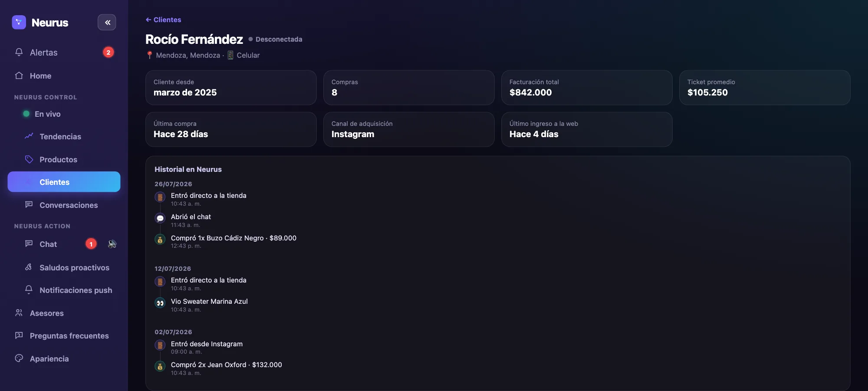This screenshot has width=868, height=391.
Task: Click the Historial en Neurus heading
Action: 188,169
